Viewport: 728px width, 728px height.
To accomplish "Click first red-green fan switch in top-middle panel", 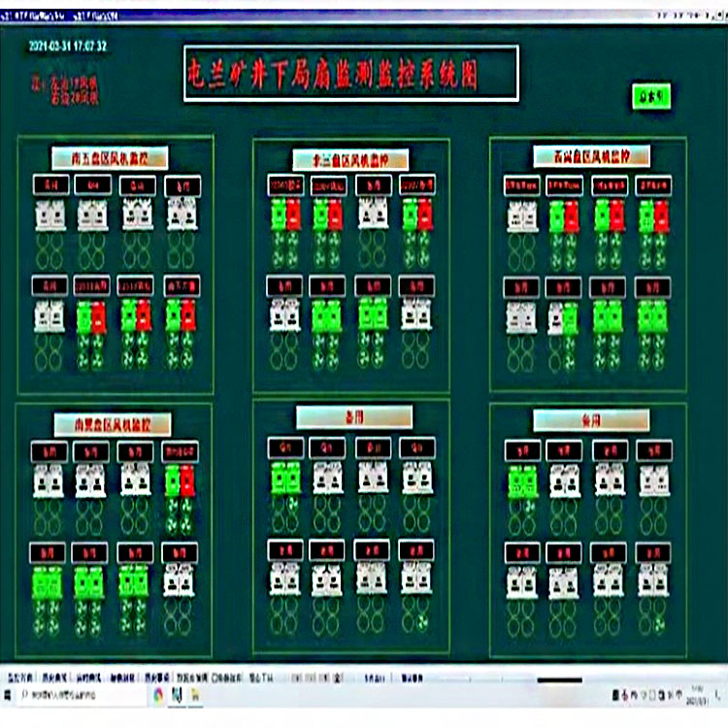I will [284, 214].
